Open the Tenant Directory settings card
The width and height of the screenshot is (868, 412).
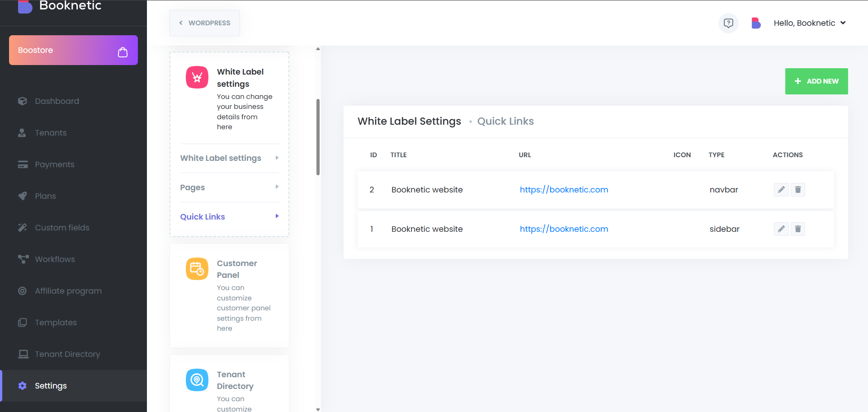(229, 383)
